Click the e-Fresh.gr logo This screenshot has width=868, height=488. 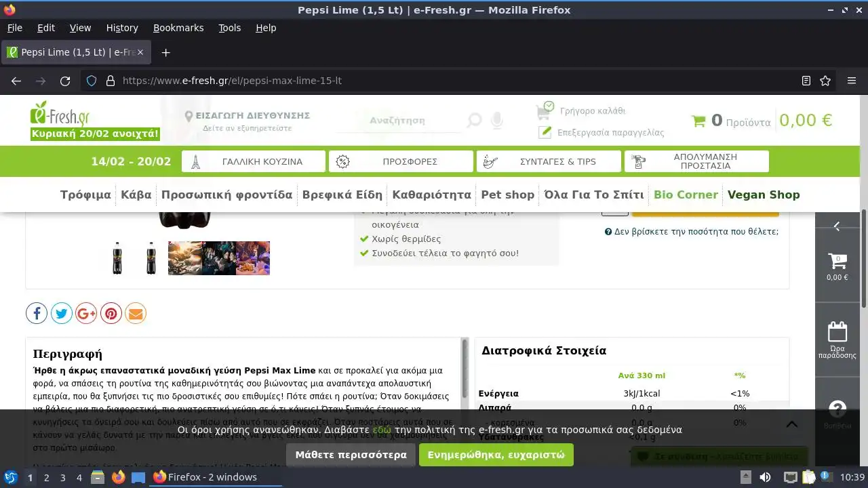[60, 113]
